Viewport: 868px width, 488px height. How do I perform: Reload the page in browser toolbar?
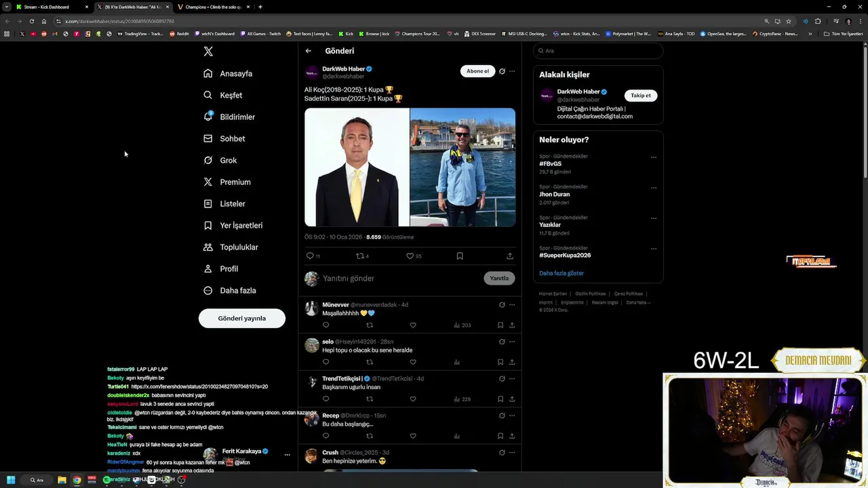(31, 21)
